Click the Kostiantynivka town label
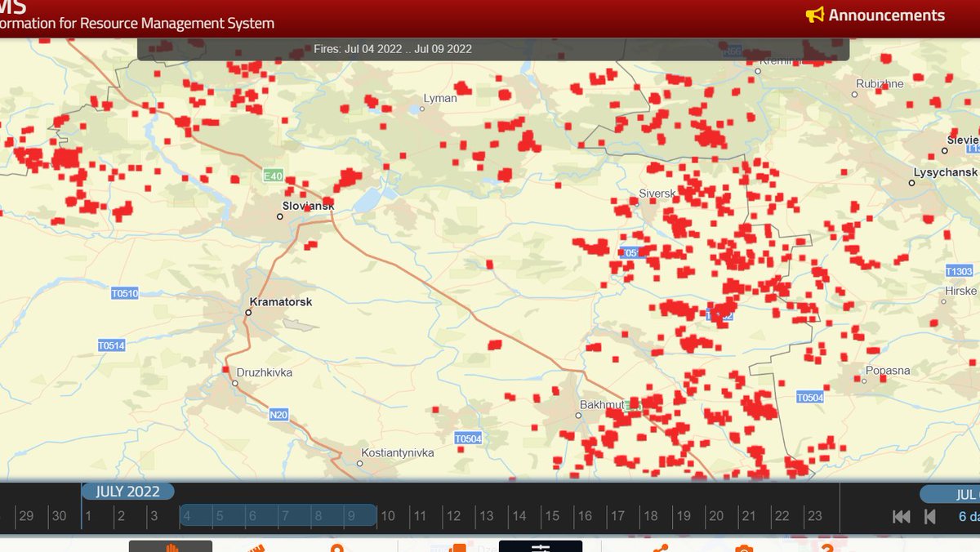The width and height of the screenshot is (980, 552). [x=399, y=452]
